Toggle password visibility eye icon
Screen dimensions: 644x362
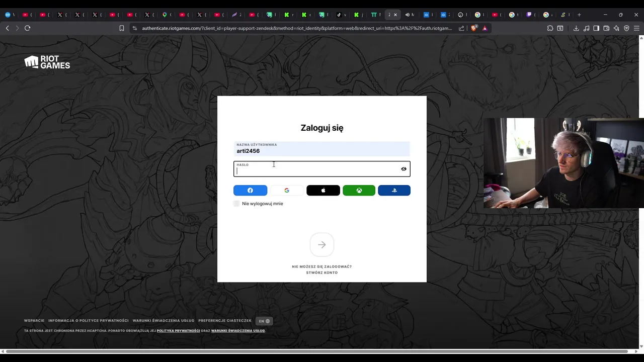(404, 169)
